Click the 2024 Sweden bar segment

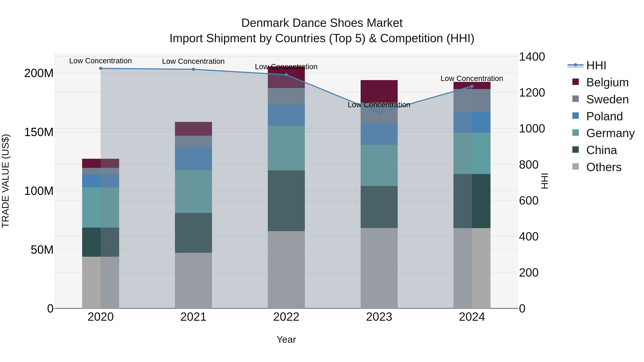tap(472, 101)
